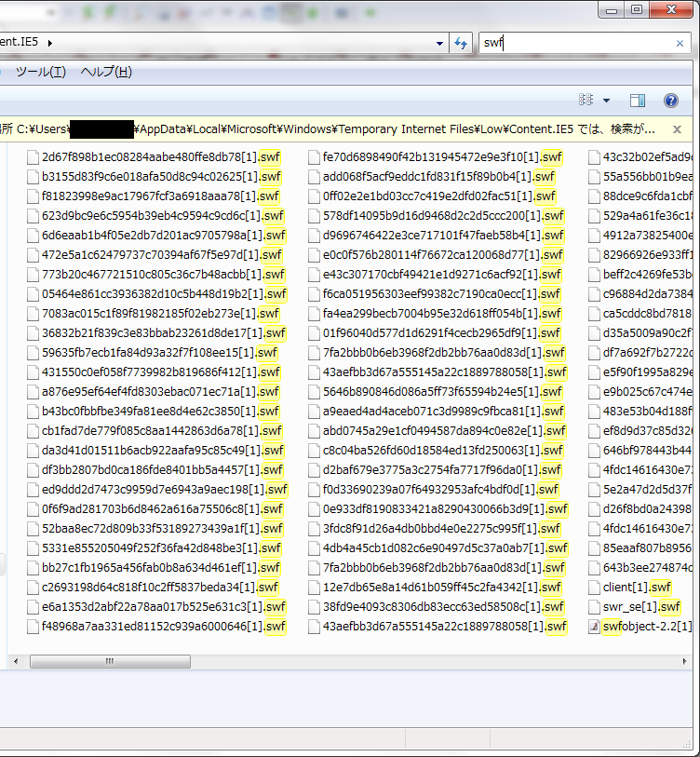This screenshot has width=700, height=757.
Task: Select file 623d9bc9e6c5954b39eb4c9594c9cd6c[1].swf
Action: point(155,216)
